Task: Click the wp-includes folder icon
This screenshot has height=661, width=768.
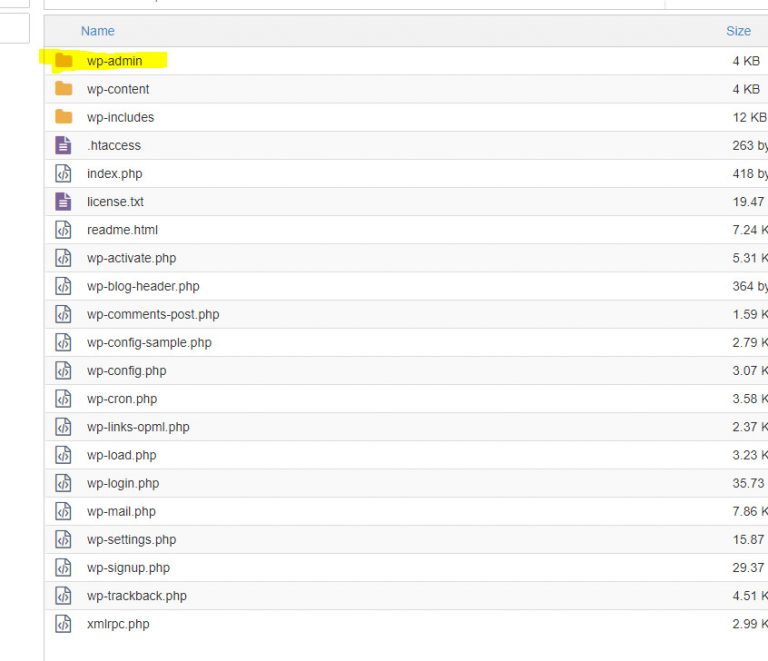Action: click(64, 117)
